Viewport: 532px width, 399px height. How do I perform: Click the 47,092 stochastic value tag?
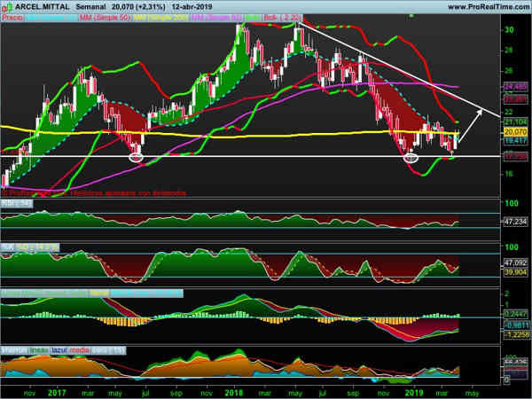click(515, 262)
